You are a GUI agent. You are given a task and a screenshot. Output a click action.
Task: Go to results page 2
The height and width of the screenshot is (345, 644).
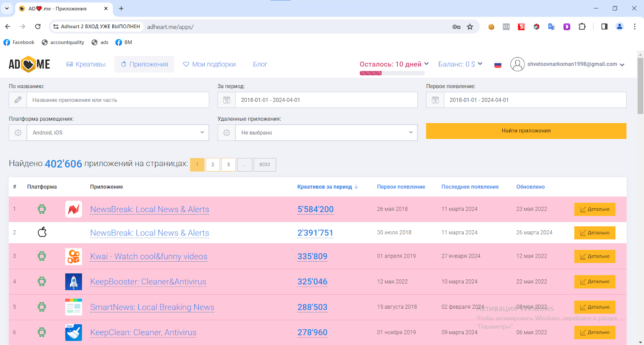click(213, 165)
